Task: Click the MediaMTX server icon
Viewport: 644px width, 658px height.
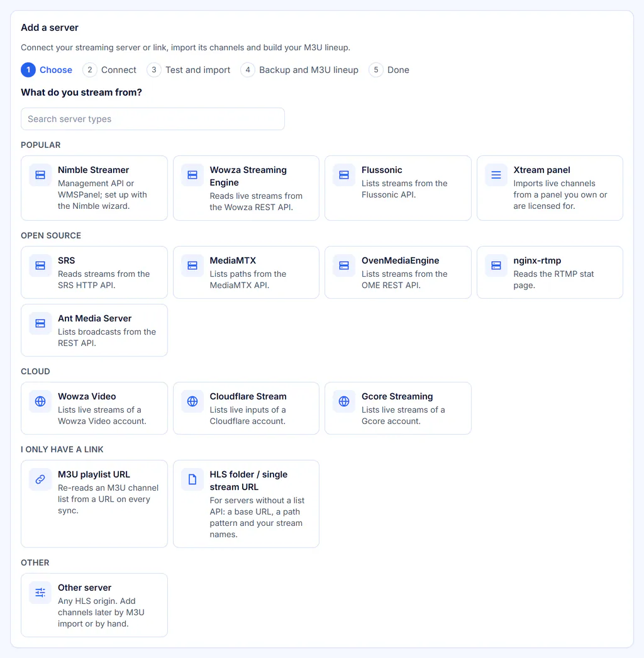Action: [x=192, y=265]
